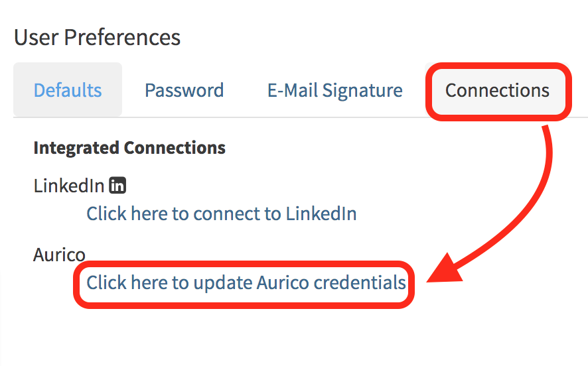Click the Integrated Connections heading
Screen dimensions: 588x366
(x=129, y=147)
